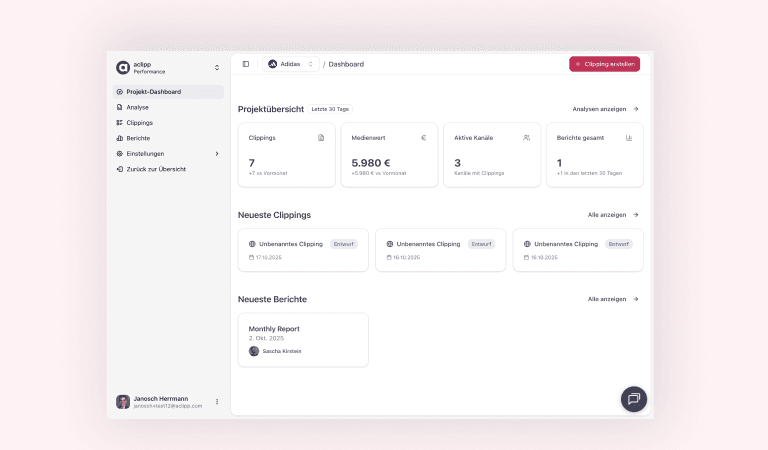Open the Monthly Report card
The image size is (768, 450).
pyautogui.click(x=303, y=339)
